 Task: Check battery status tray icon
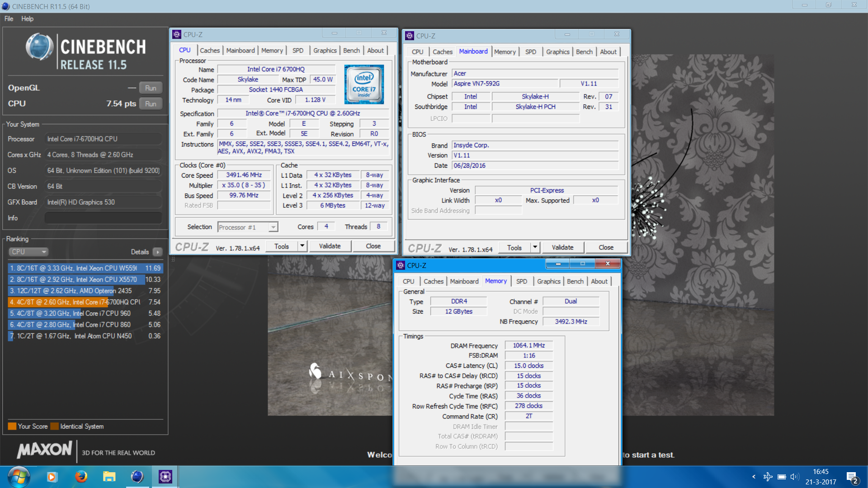[x=782, y=477]
